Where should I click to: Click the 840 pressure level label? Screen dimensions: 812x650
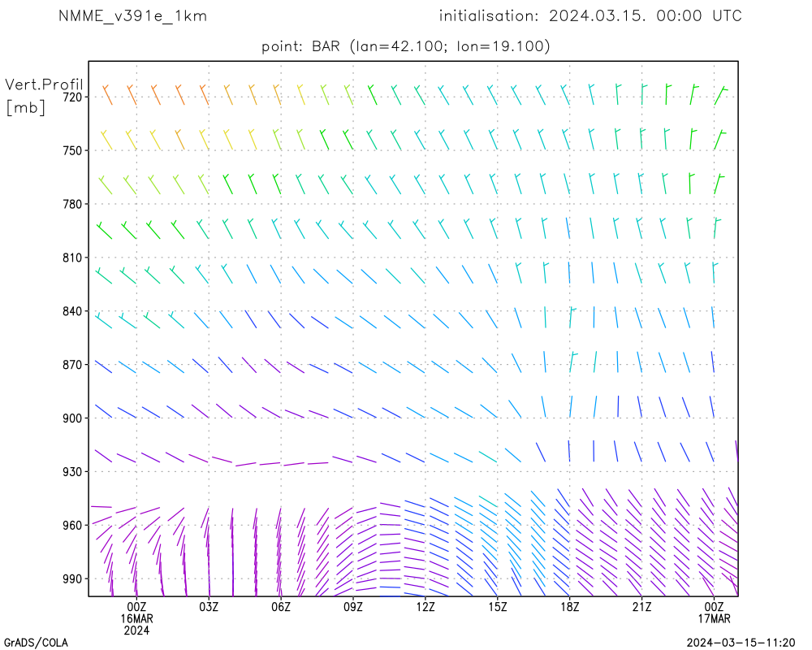click(72, 311)
